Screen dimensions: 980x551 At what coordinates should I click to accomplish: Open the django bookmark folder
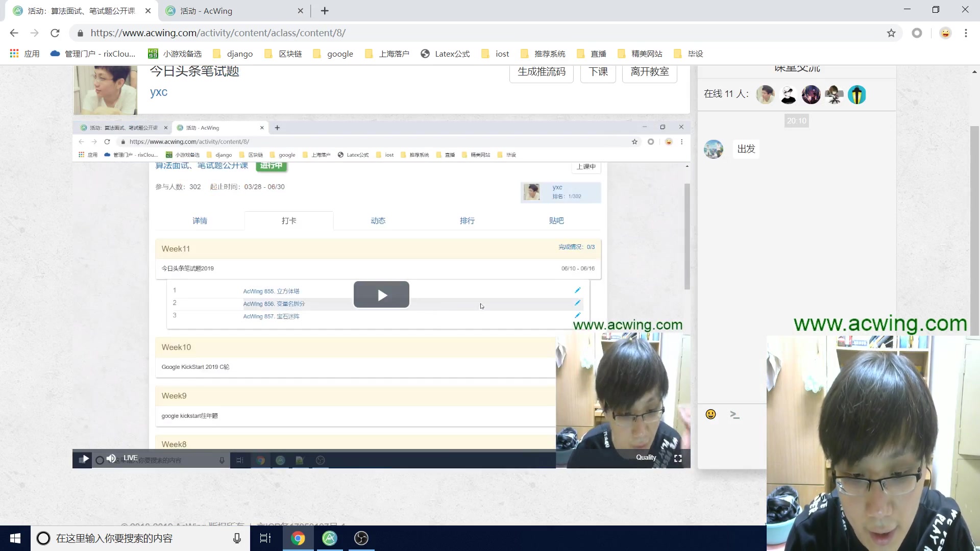pyautogui.click(x=233, y=54)
